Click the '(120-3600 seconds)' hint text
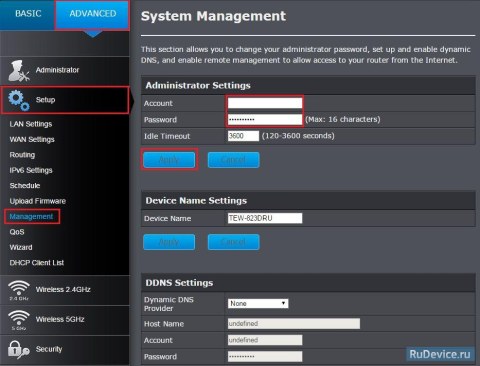The height and width of the screenshot is (366, 480). (x=298, y=136)
